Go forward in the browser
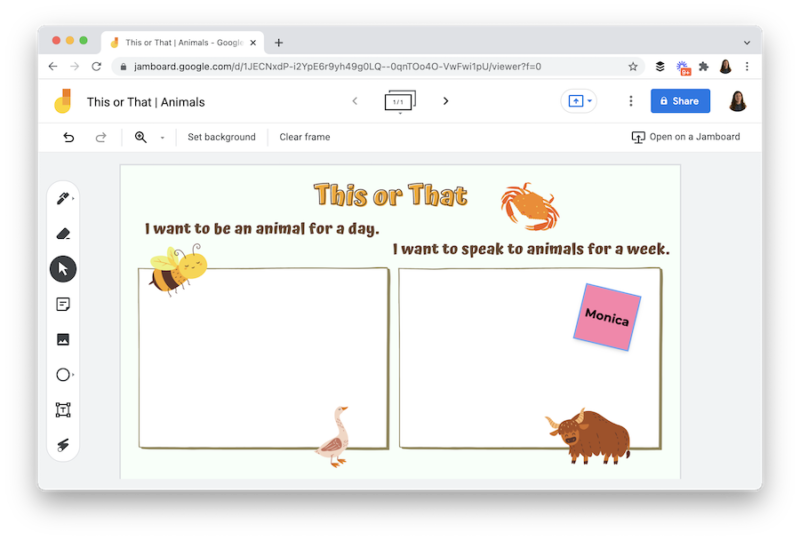 tap(74, 66)
